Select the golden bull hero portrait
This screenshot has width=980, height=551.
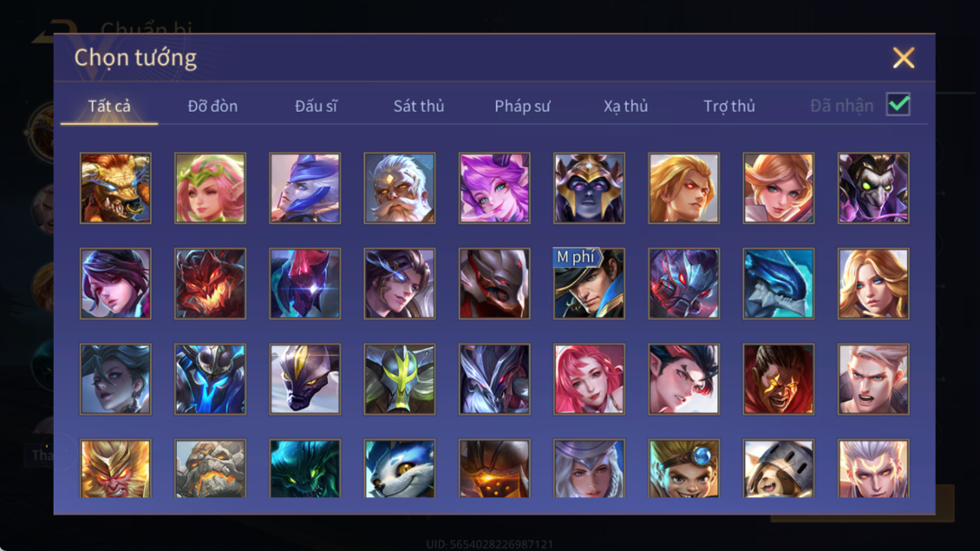[115, 188]
